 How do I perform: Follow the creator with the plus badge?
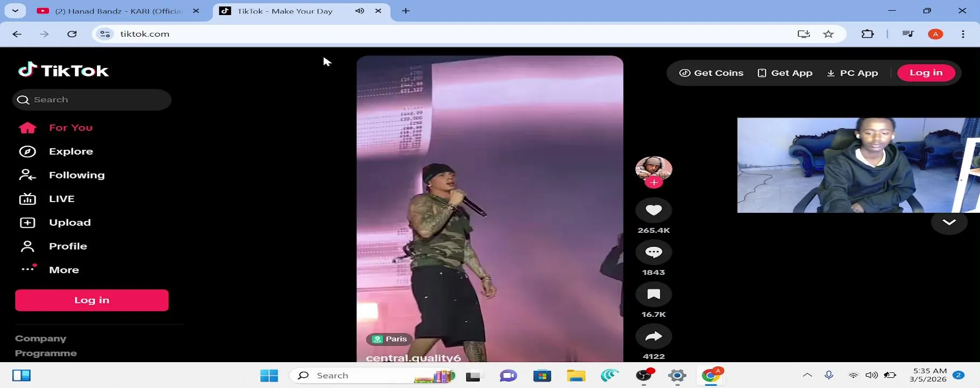pos(654,182)
